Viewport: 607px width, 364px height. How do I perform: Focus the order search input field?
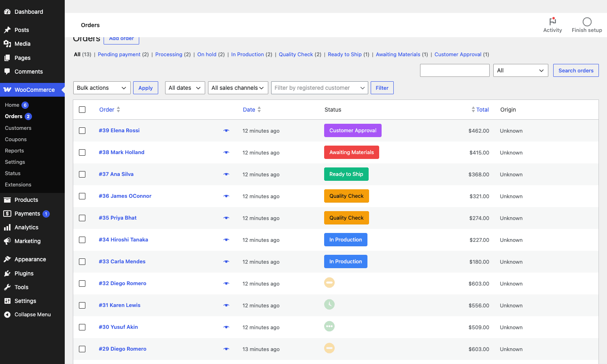(455, 70)
